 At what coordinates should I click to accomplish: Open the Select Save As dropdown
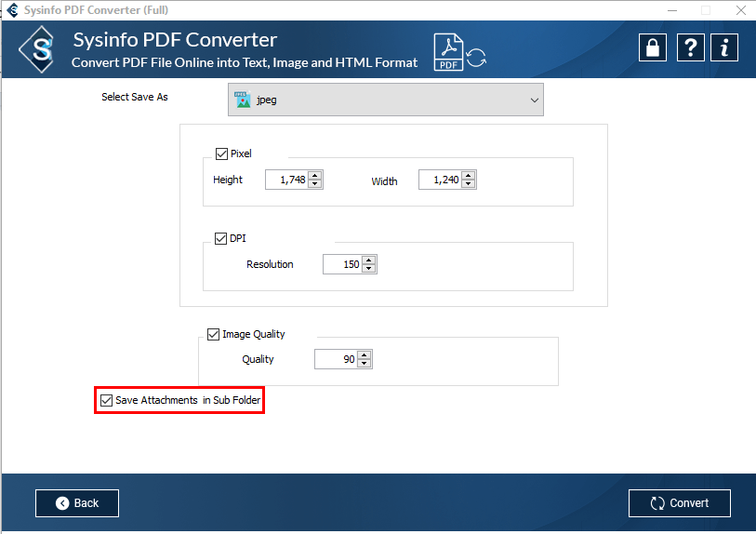386,100
